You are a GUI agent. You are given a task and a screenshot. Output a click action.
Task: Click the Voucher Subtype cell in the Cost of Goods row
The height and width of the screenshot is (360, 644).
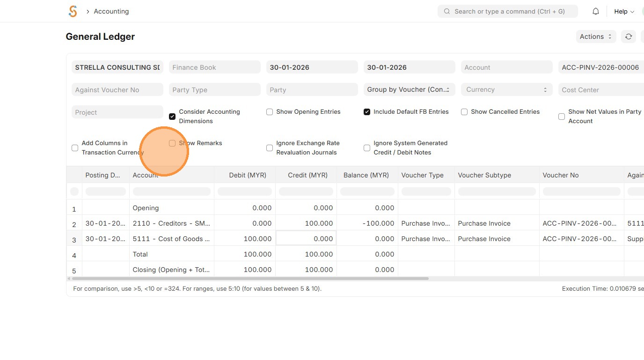(497, 239)
